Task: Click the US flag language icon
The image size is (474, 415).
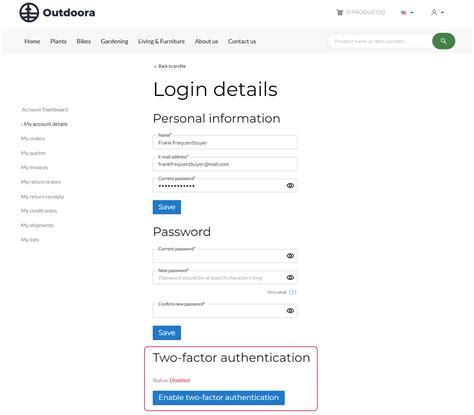Action: pos(404,13)
